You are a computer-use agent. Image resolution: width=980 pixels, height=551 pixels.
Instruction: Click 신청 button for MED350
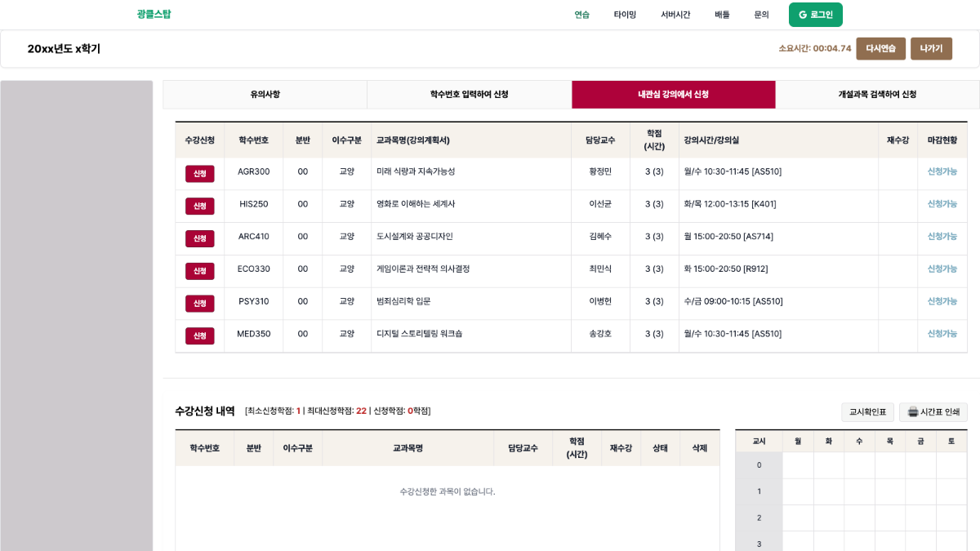coord(199,335)
